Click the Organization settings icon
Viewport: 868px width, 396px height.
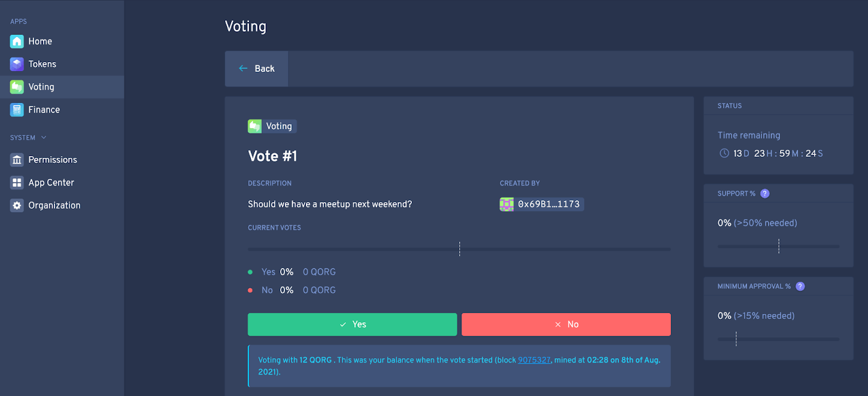point(17,205)
